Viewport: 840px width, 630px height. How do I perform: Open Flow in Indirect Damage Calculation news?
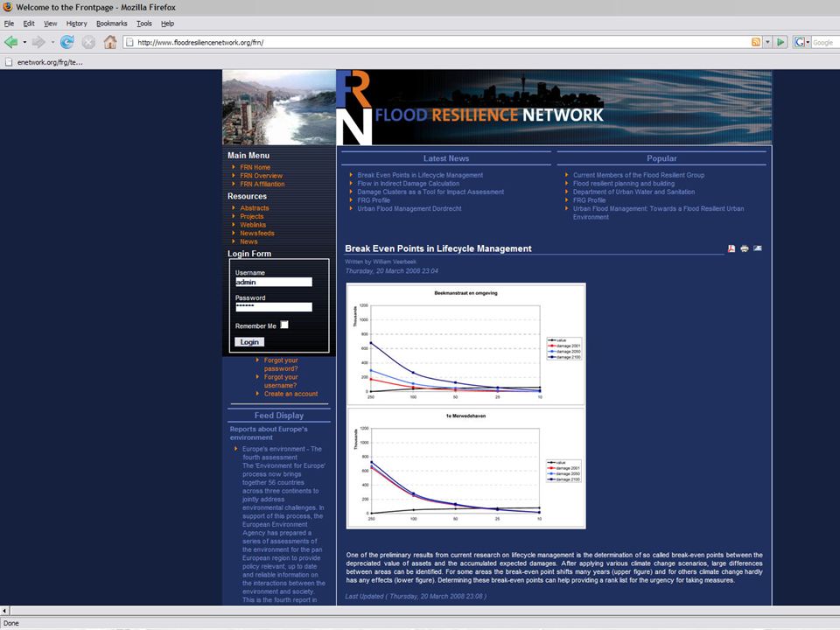(x=409, y=183)
